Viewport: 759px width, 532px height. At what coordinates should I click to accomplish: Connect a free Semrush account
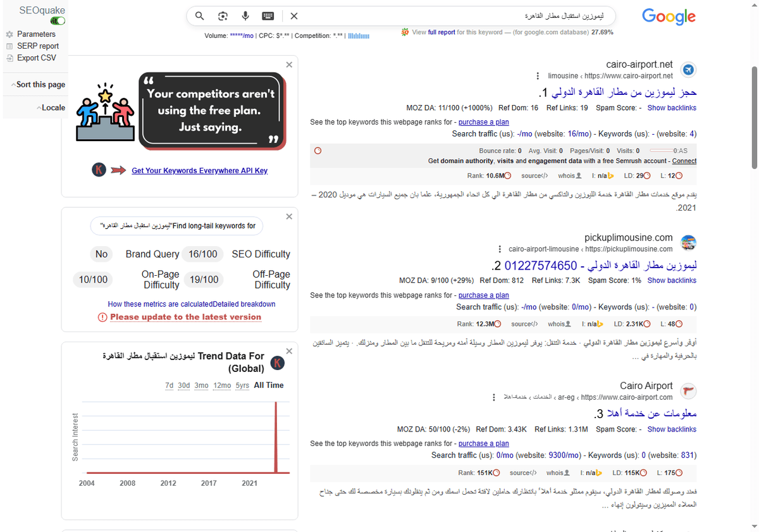coord(684,161)
